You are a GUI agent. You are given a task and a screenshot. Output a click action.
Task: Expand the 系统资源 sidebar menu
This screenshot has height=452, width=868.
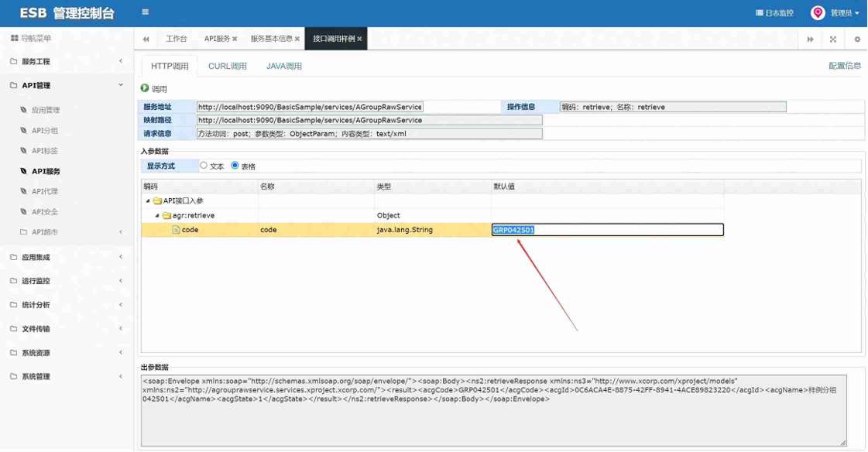[x=67, y=352]
